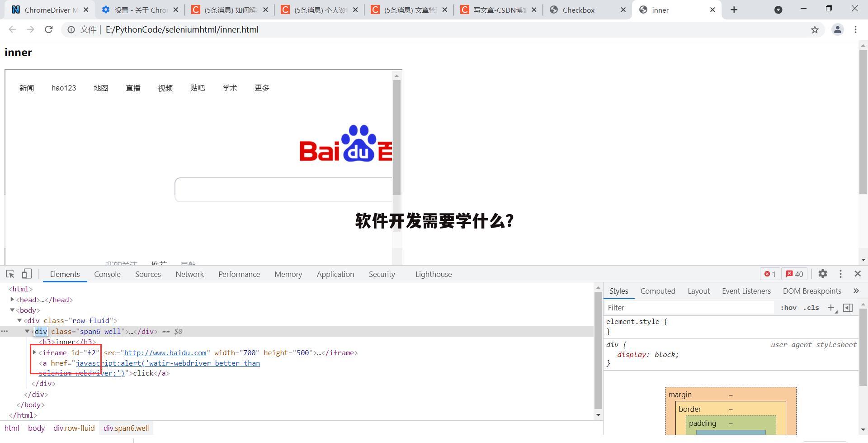Expand the iframe f2 node
The image size is (868, 443).
[x=34, y=352]
